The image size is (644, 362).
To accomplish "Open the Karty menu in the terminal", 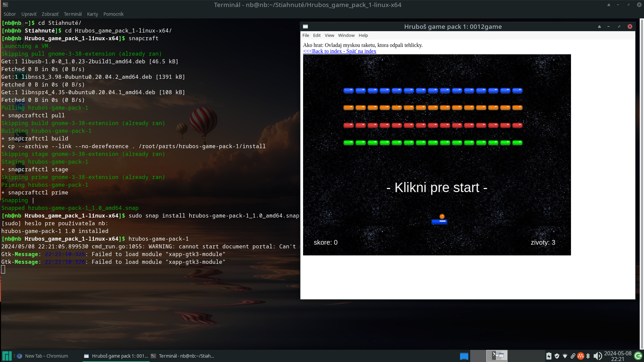I will pos(92,14).
